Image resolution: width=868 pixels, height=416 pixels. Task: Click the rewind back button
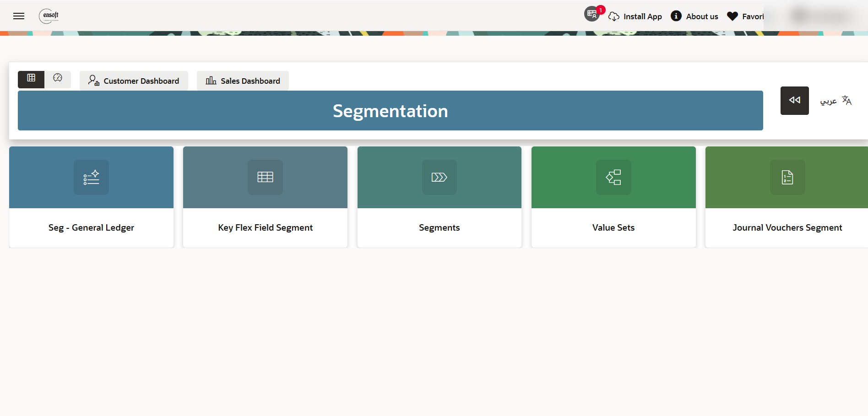(x=795, y=101)
